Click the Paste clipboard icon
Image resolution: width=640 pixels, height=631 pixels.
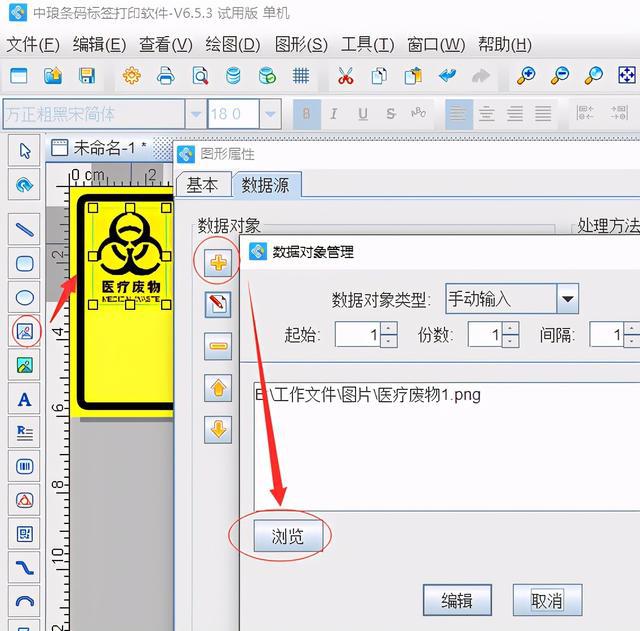(413, 76)
